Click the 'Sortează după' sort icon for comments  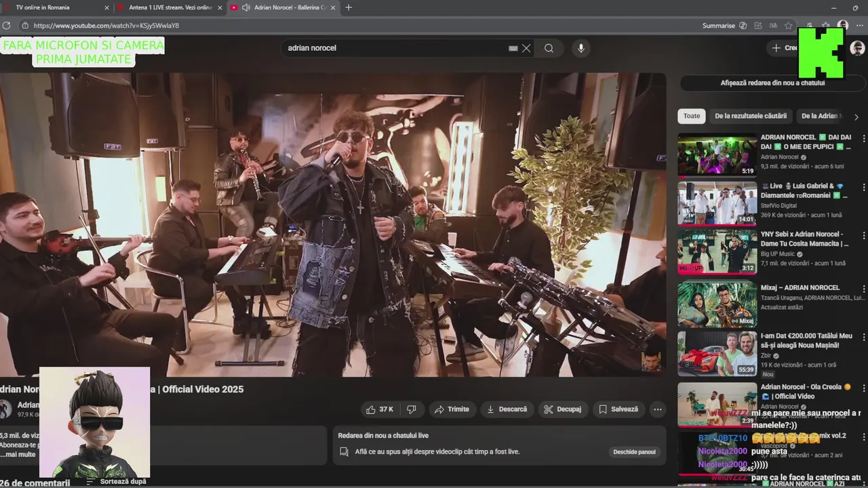[90, 482]
